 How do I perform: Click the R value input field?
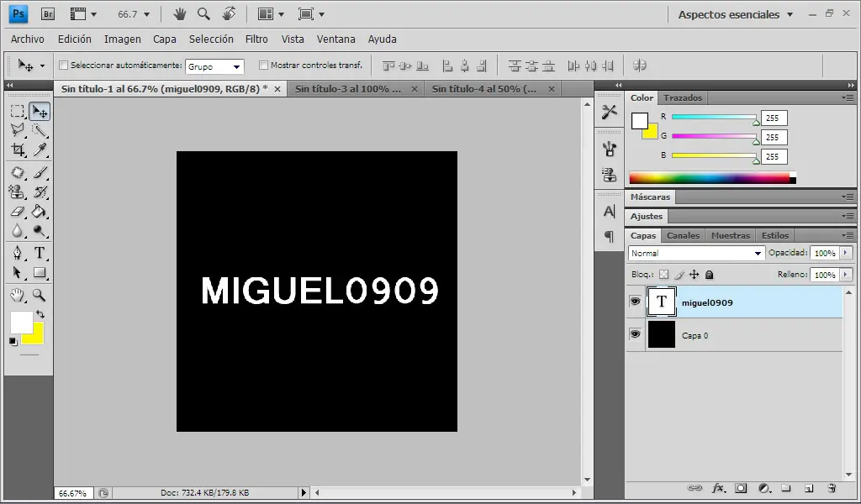click(x=774, y=118)
